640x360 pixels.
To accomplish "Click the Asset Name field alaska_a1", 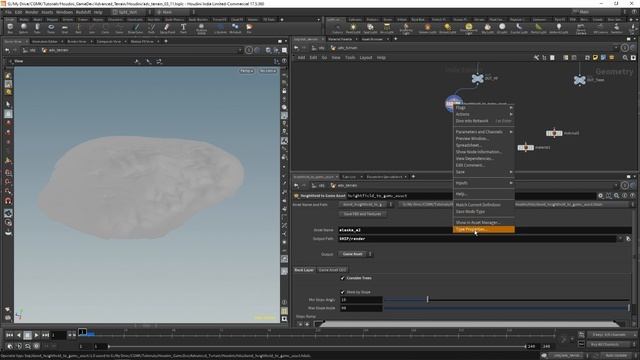I will pos(484,230).
